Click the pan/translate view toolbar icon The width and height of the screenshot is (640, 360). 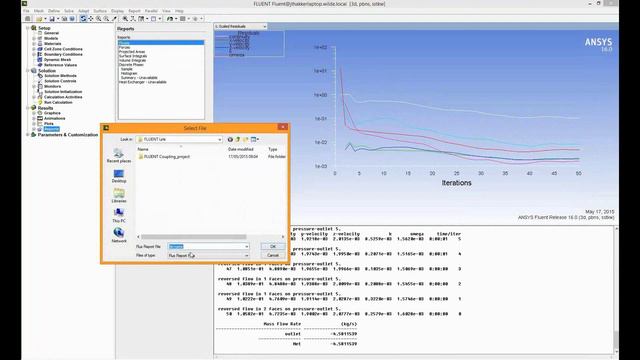click(x=91, y=19)
